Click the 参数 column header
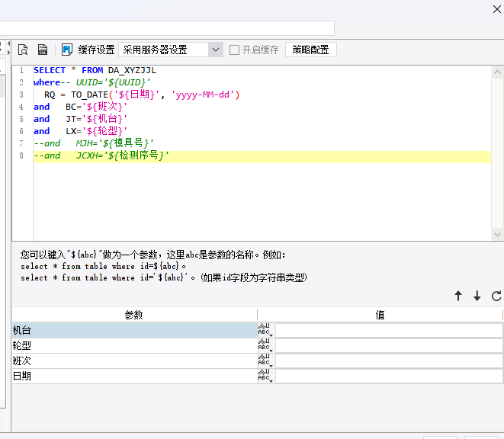504x439 pixels. click(133, 315)
